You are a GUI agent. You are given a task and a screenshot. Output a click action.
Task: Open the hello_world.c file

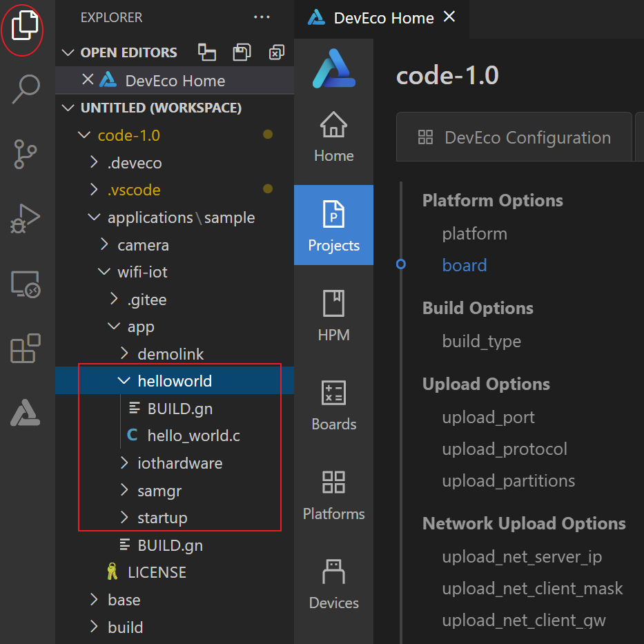pos(193,436)
